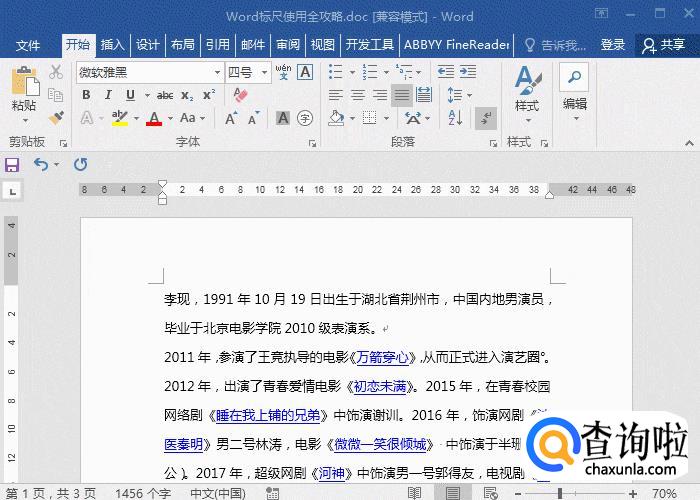This screenshot has width=700, height=500.
Task: Click the Superscript x² icon
Action: pos(209,95)
